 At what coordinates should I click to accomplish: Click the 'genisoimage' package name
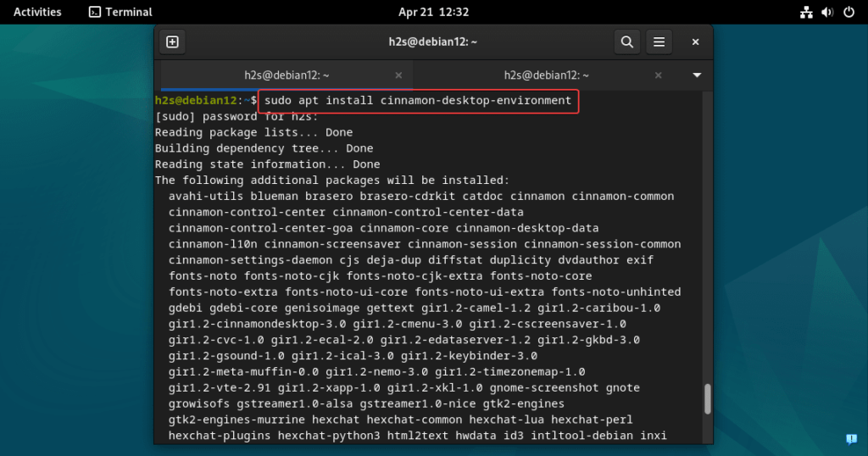(322, 309)
